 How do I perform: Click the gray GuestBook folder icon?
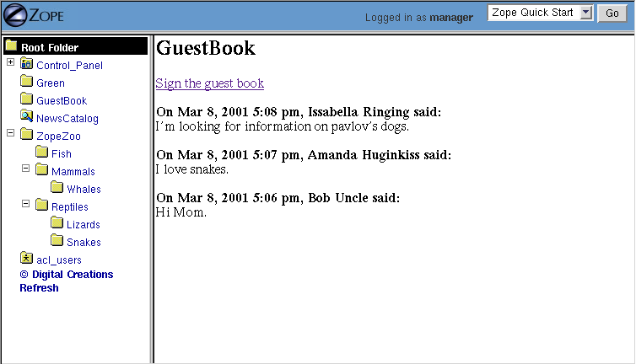click(x=26, y=100)
